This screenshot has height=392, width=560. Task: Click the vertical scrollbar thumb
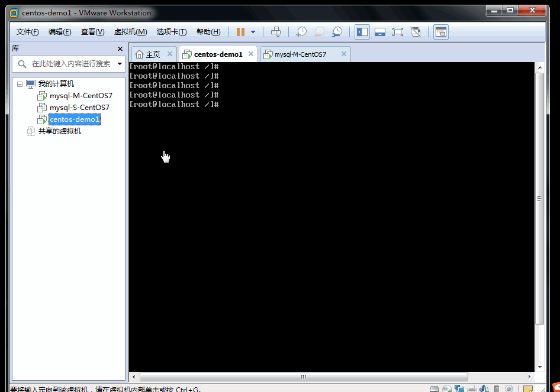540,199
